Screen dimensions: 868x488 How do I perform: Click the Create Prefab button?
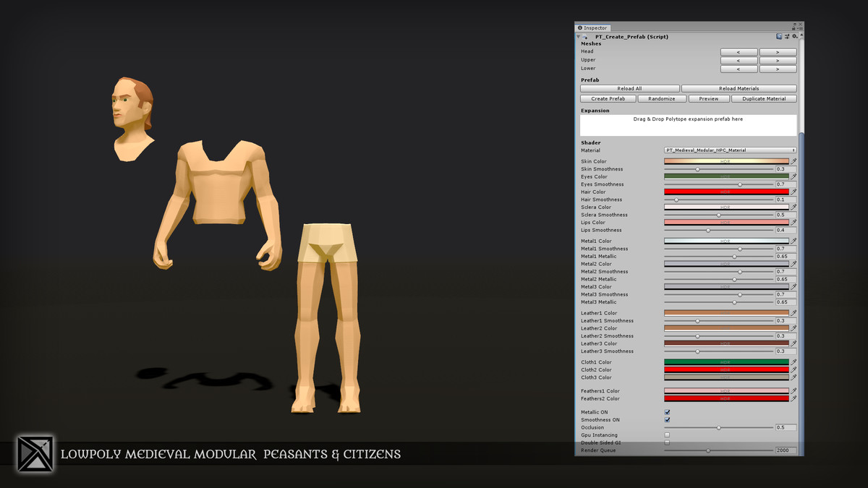(x=608, y=98)
